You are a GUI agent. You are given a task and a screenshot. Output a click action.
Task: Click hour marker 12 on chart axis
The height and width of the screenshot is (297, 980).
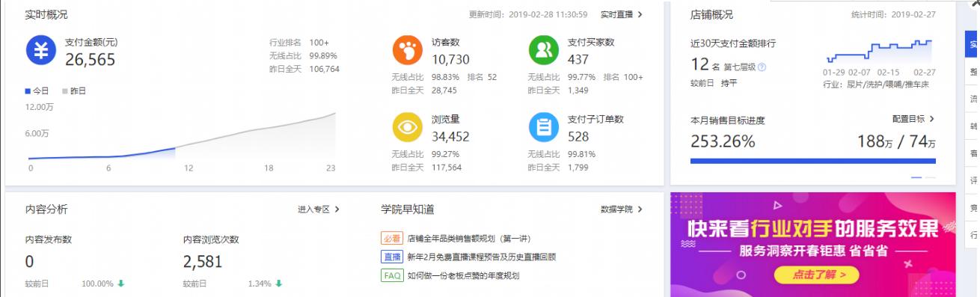point(189,168)
